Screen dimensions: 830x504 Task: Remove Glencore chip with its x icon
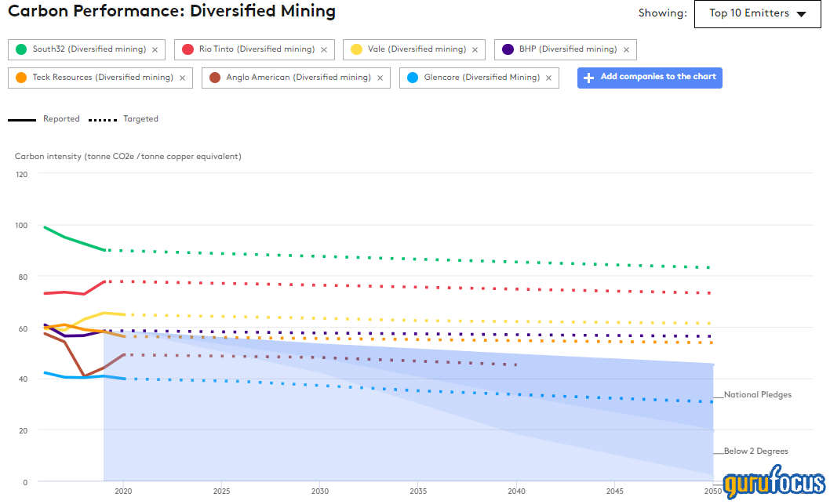click(548, 78)
